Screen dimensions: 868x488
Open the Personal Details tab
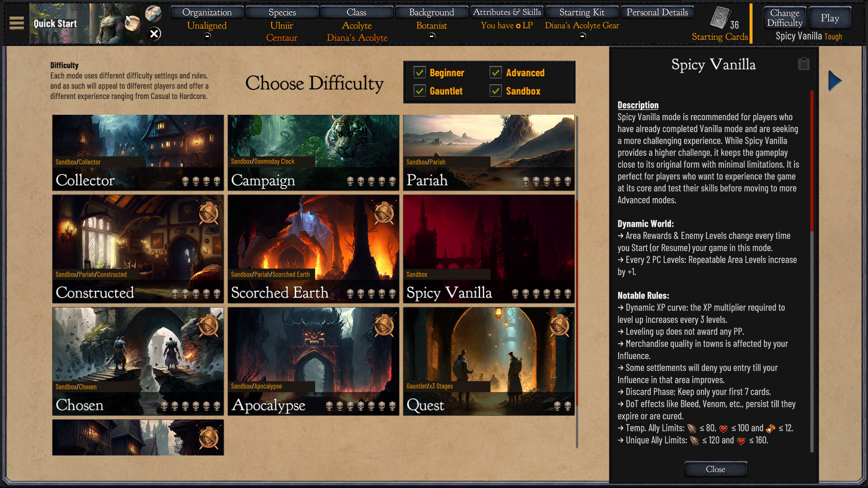pyautogui.click(x=657, y=11)
